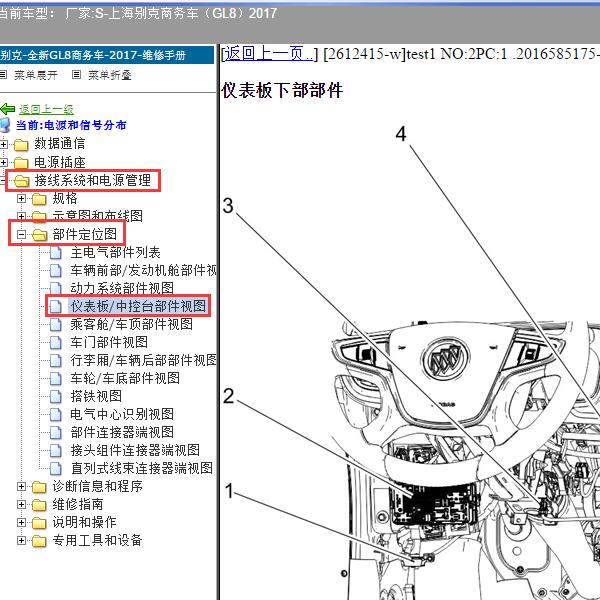The width and height of the screenshot is (600, 600).
Task: Click callout number 4 in diagram
Action: point(401,134)
